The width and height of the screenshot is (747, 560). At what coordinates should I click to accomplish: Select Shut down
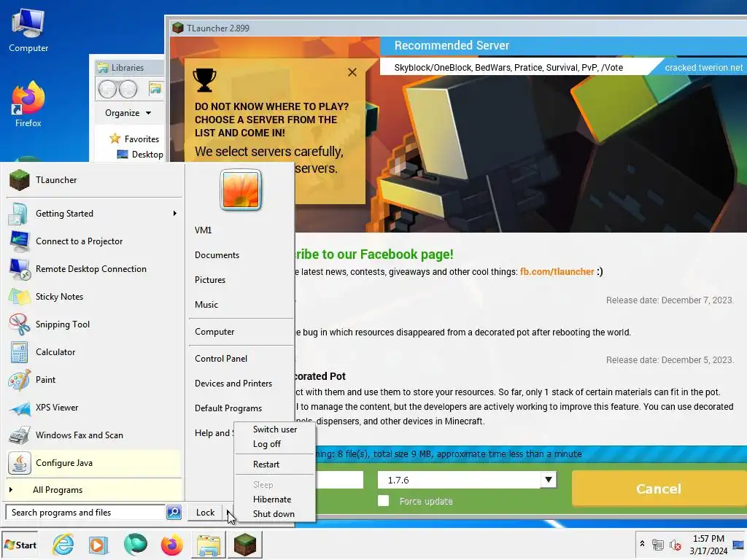point(275,514)
